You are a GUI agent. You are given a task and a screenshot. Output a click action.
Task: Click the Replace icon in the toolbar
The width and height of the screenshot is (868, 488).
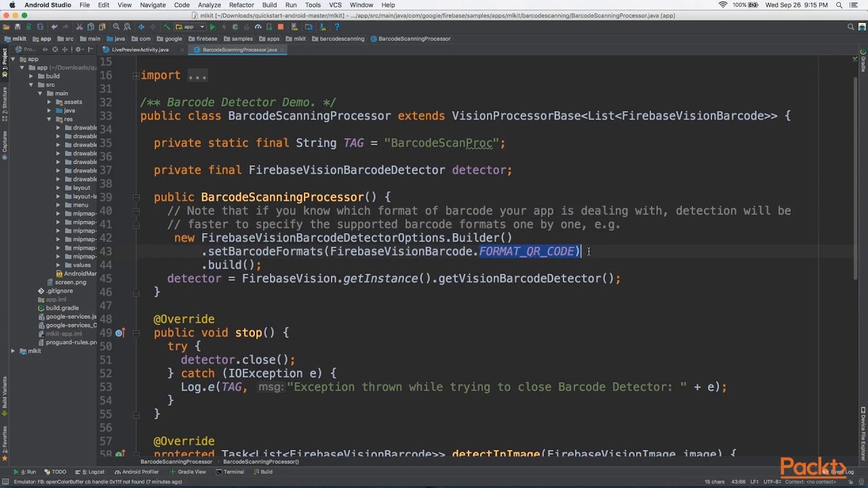127,27
